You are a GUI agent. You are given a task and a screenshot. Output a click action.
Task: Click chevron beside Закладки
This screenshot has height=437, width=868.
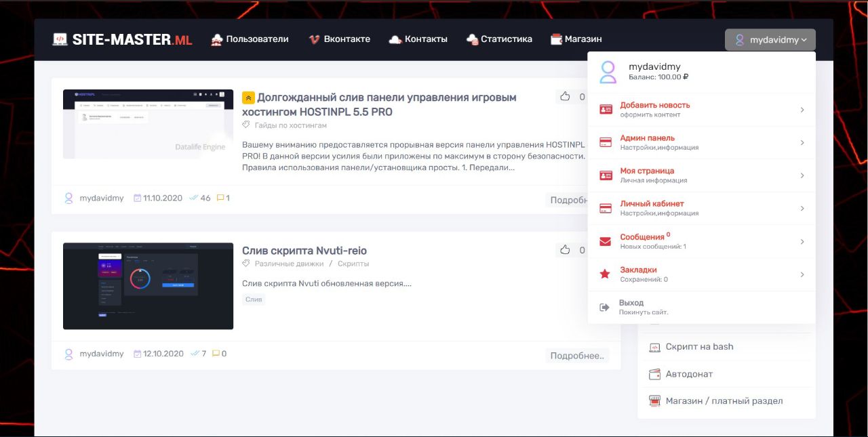(x=802, y=274)
